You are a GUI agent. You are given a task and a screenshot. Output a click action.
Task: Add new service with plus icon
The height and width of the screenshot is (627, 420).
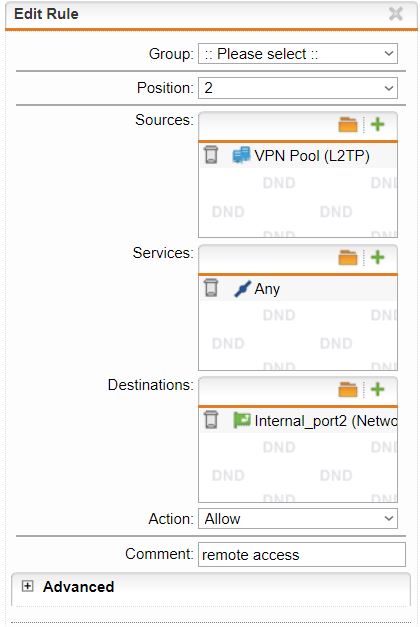378,258
